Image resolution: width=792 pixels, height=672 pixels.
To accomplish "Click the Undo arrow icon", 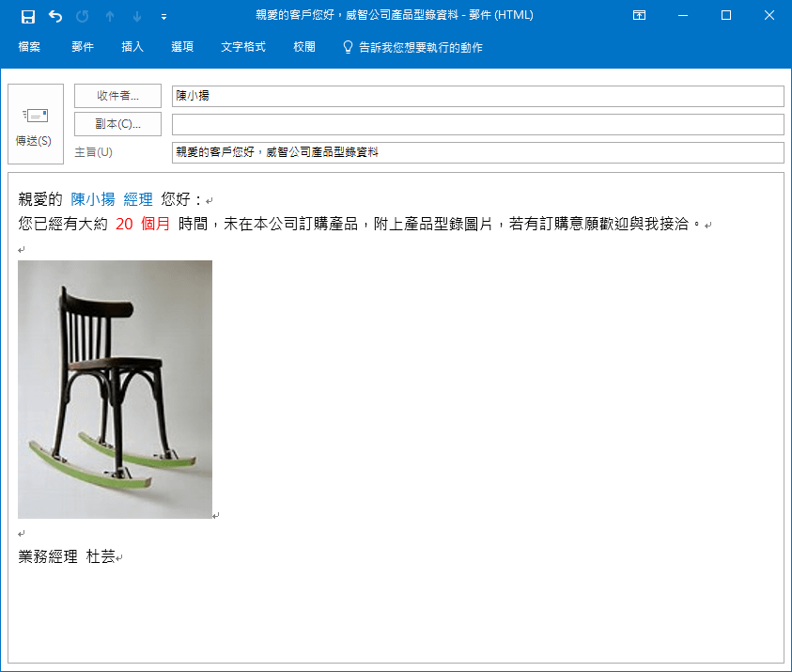I will pyautogui.click(x=55, y=16).
